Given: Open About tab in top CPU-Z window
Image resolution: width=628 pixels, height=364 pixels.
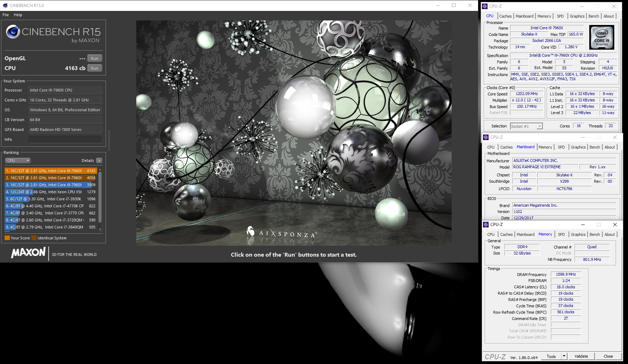Looking at the screenshot, I should pos(609,16).
